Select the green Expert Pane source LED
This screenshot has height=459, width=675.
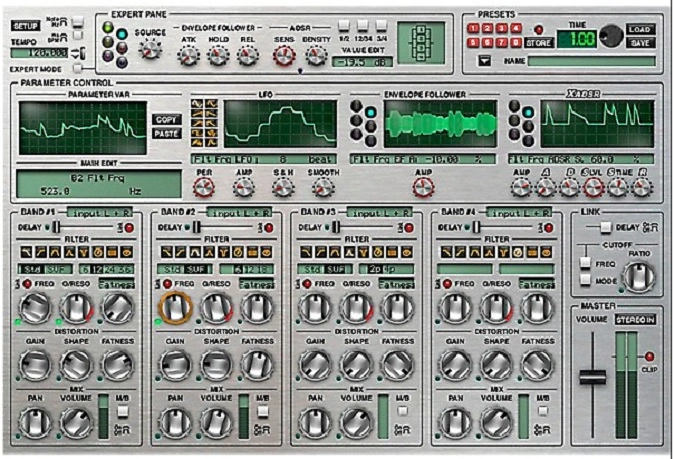pyautogui.click(x=108, y=28)
